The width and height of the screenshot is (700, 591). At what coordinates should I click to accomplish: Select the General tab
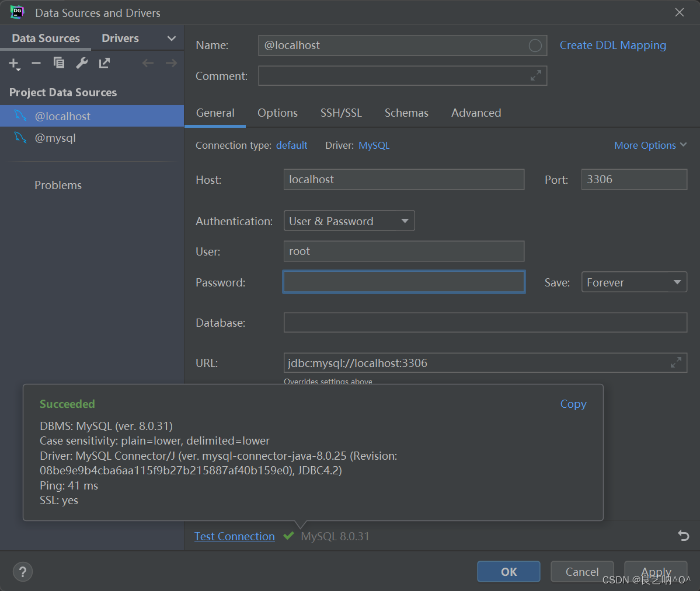(215, 113)
